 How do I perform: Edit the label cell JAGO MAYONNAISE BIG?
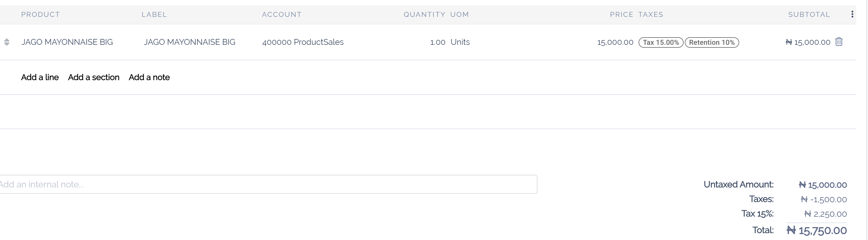point(189,42)
